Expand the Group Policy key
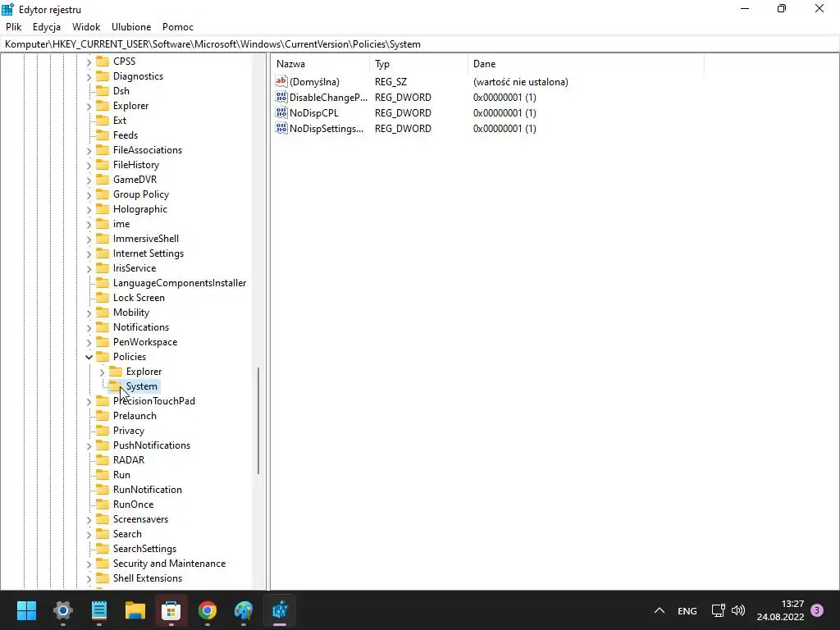This screenshot has height=630, width=840. (89, 195)
